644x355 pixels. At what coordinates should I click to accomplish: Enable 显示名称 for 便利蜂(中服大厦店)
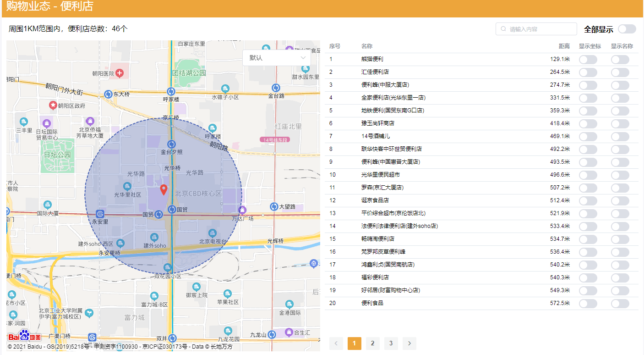point(620,85)
